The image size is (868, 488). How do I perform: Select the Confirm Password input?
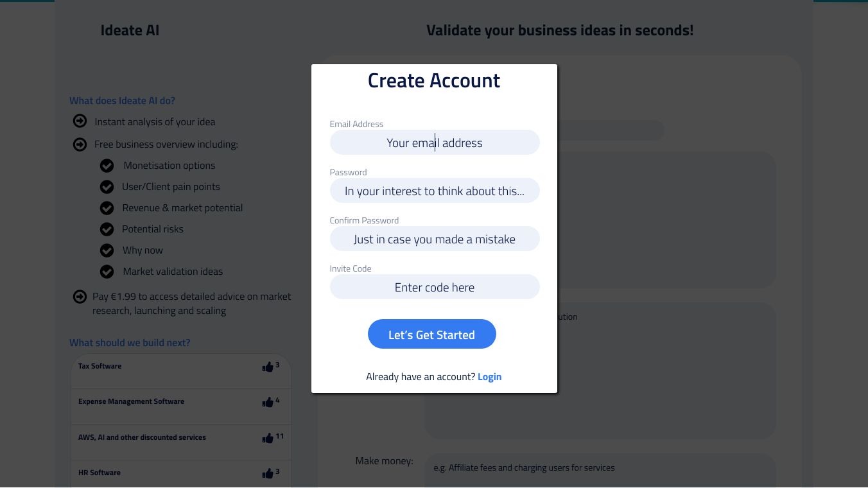tap(435, 239)
